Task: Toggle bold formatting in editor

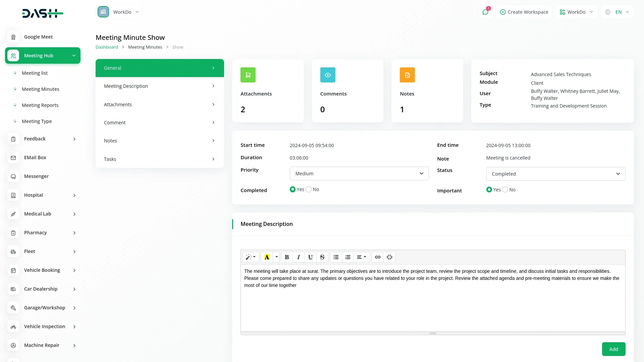Action: [287, 257]
